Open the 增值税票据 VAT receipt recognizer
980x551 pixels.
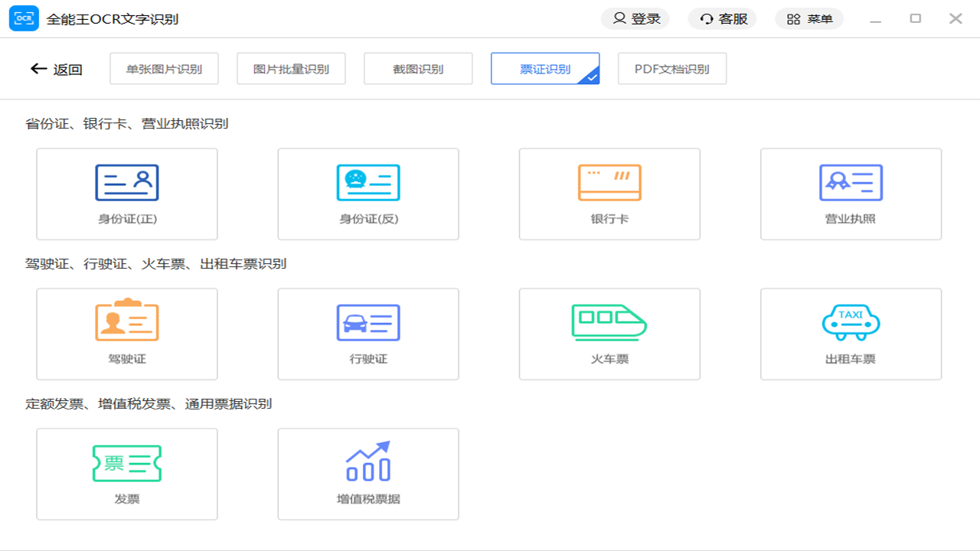click(368, 474)
